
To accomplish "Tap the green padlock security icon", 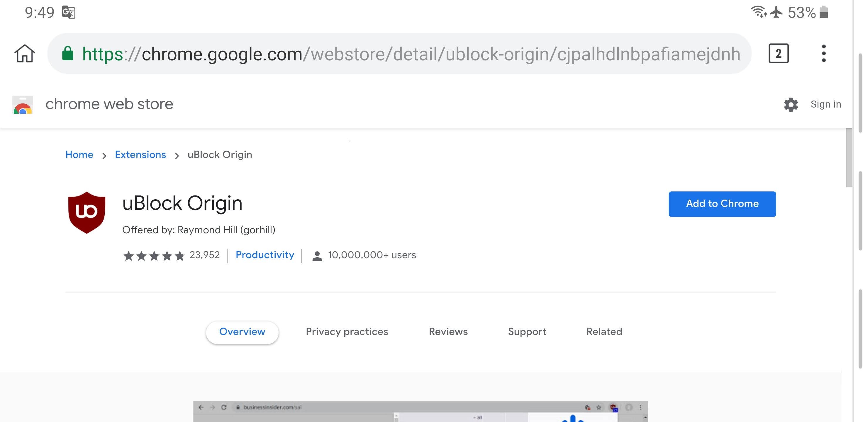I will 68,54.
